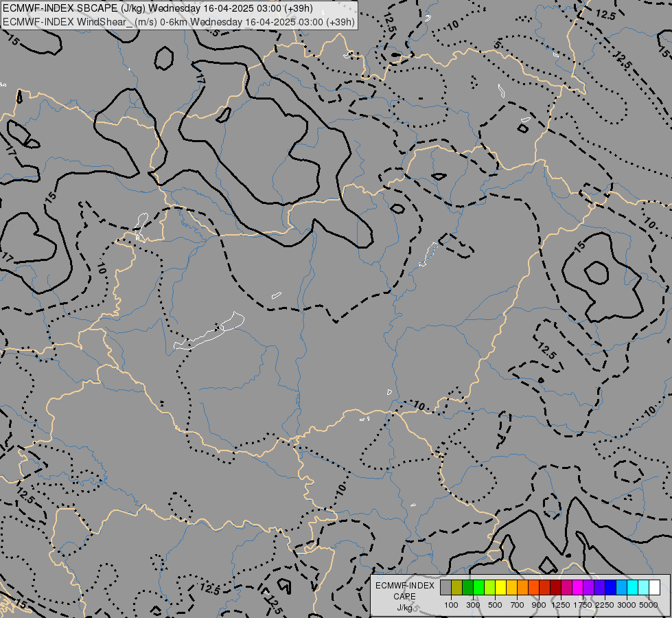Click the legend value 3000
Viewport: 672px width, 618px height.
tap(627, 605)
